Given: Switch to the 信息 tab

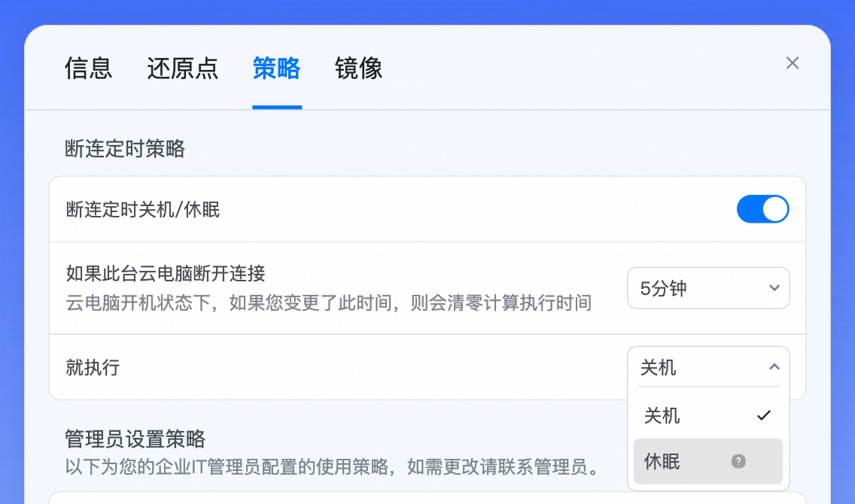Looking at the screenshot, I should click(x=88, y=68).
